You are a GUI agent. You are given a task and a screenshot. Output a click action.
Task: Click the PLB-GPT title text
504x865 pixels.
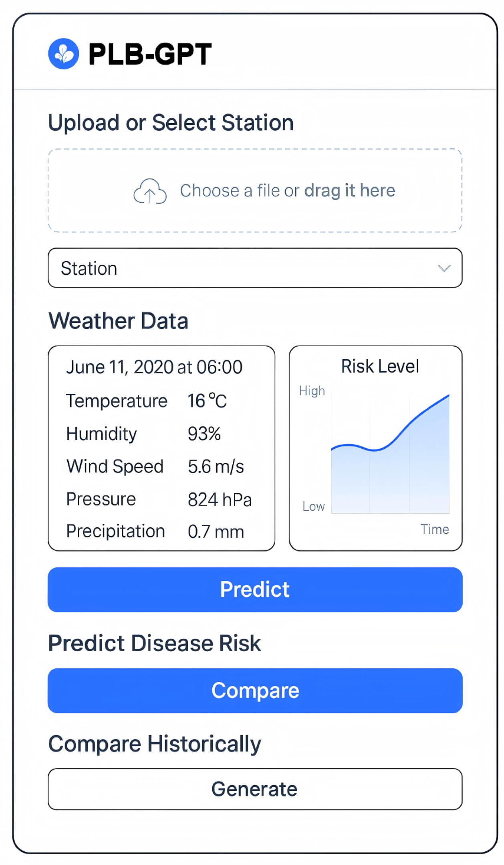point(150,54)
